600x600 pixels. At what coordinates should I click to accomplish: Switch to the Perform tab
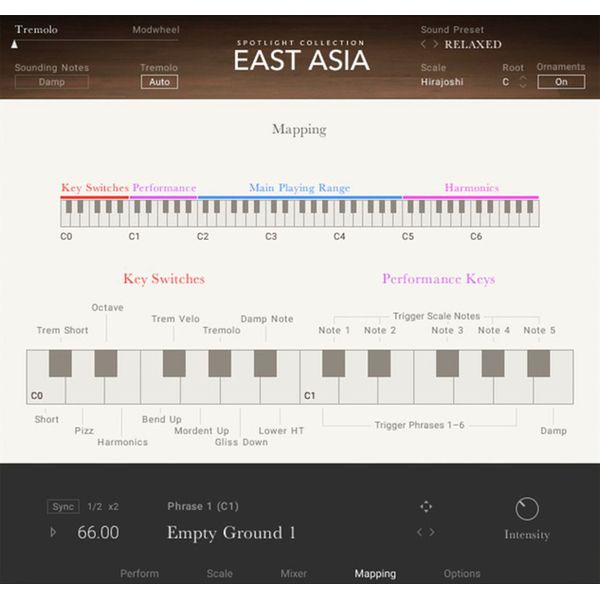[140, 573]
